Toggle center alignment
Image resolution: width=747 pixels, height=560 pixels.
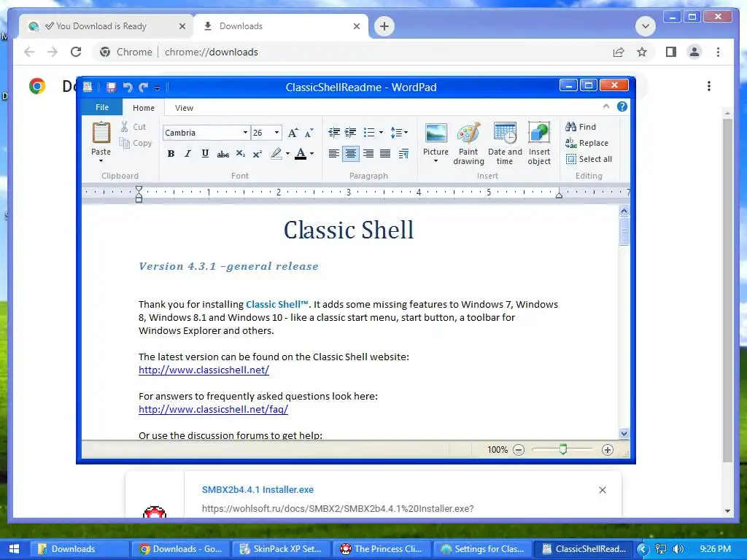(351, 154)
